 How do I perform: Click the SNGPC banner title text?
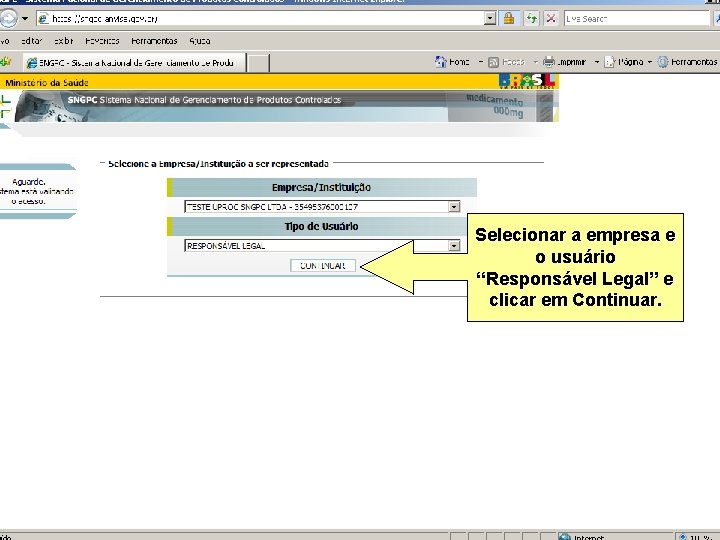click(x=204, y=100)
